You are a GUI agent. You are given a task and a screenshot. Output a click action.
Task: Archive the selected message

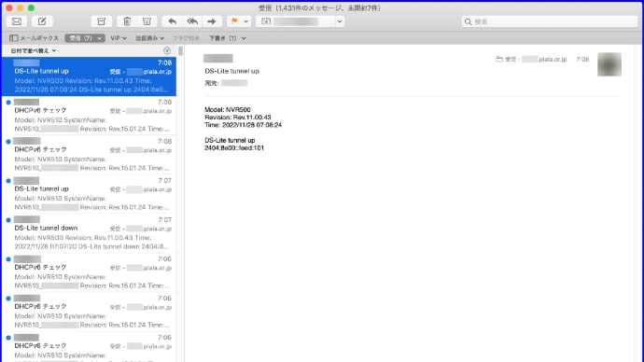coord(101,21)
